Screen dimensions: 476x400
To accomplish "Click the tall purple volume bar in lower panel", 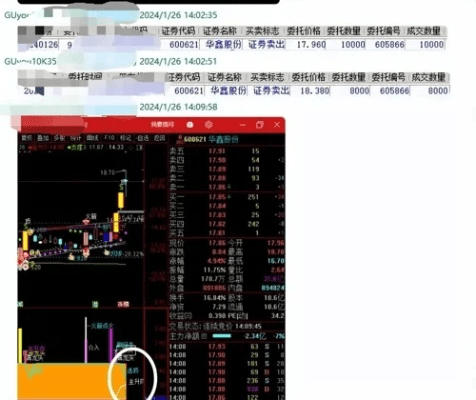I will (x=111, y=345).
